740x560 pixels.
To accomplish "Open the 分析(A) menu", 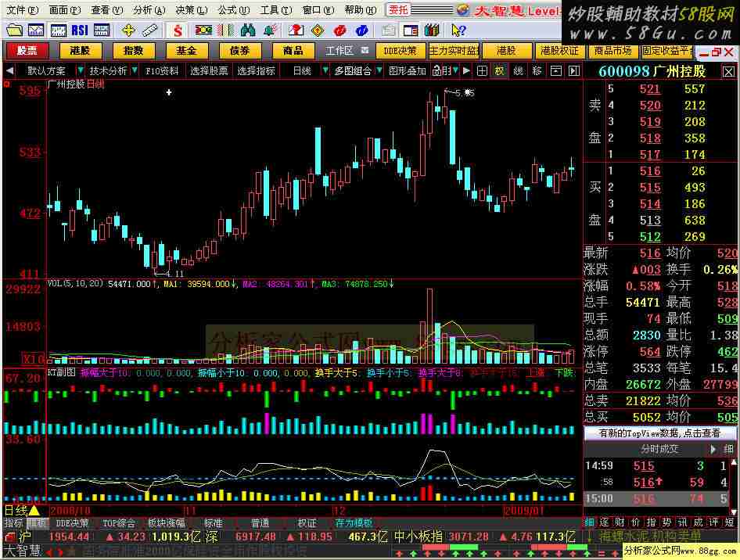I will [149, 10].
